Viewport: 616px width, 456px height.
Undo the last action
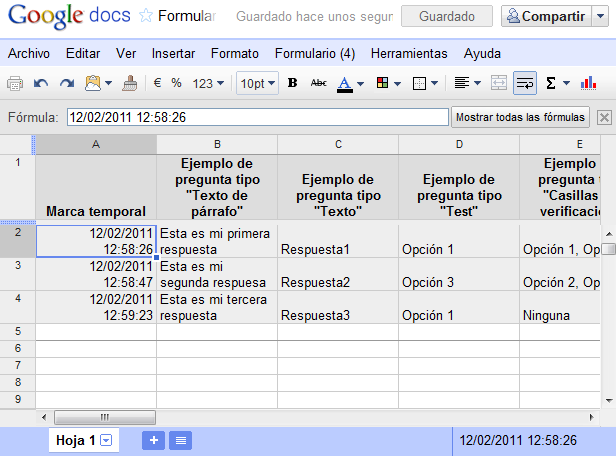pyautogui.click(x=41, y=83)
